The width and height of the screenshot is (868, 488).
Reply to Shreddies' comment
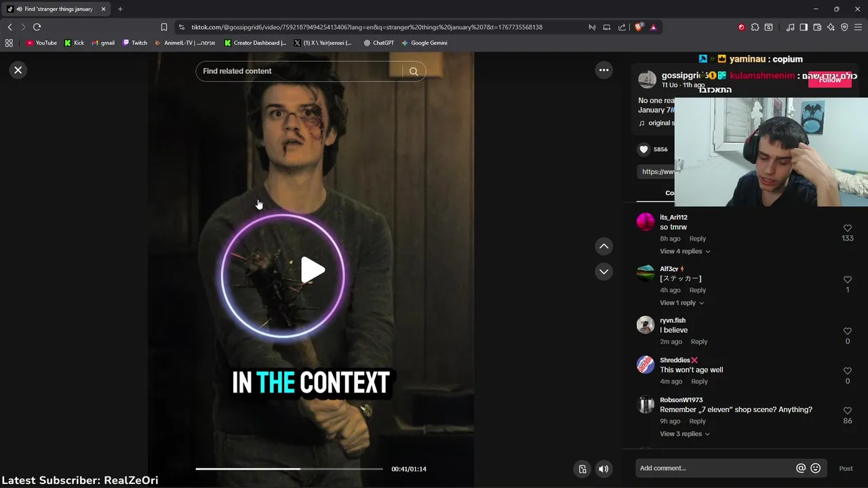pos(699,382)
